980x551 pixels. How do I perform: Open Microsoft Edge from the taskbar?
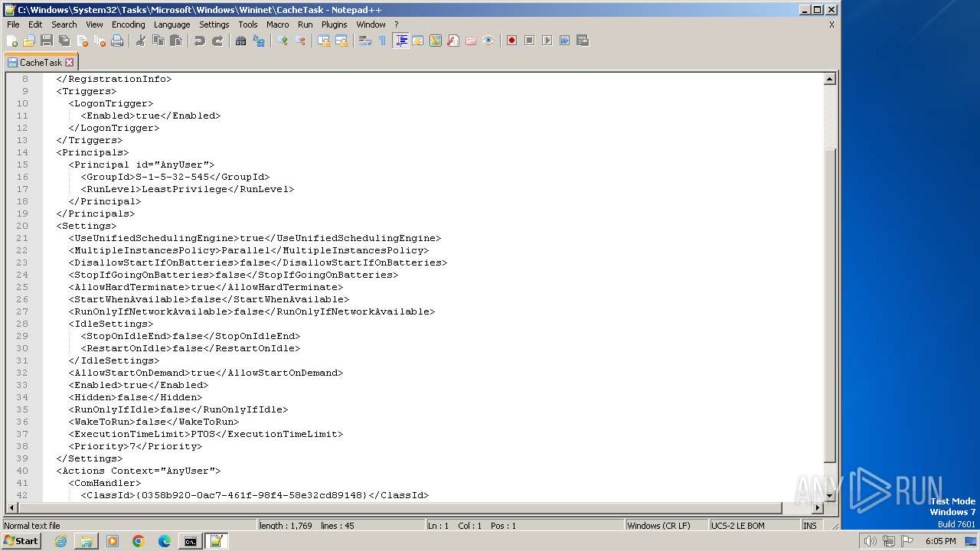tap(165, 541)
